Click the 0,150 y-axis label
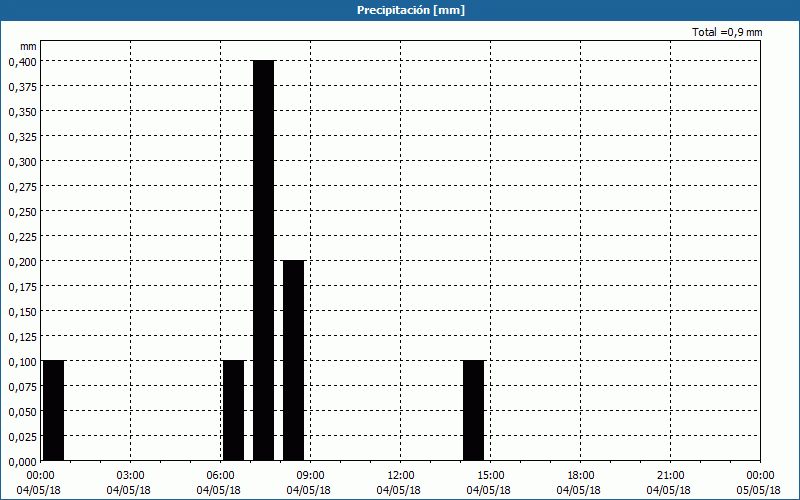The image size is (800, 500). [22, 312]
